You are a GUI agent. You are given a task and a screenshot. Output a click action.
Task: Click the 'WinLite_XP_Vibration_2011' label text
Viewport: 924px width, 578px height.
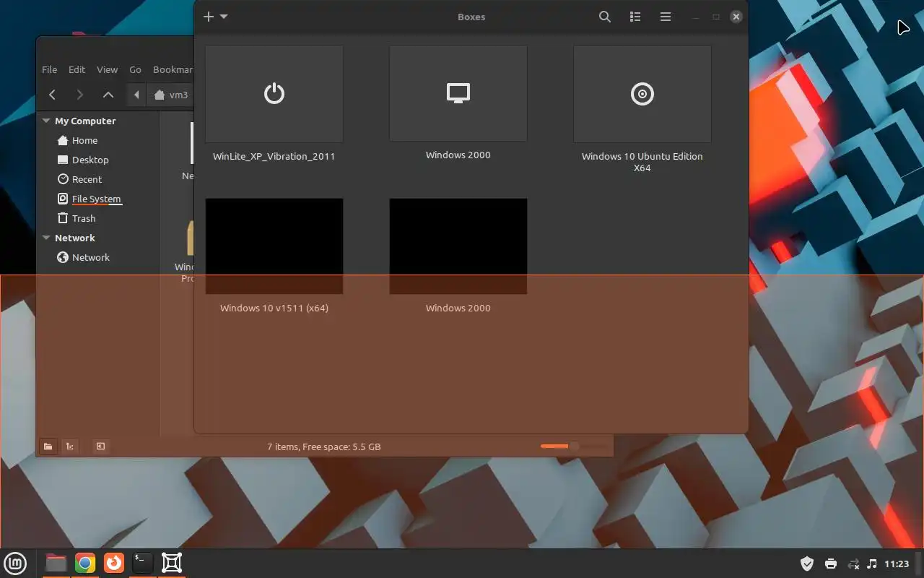274,156
